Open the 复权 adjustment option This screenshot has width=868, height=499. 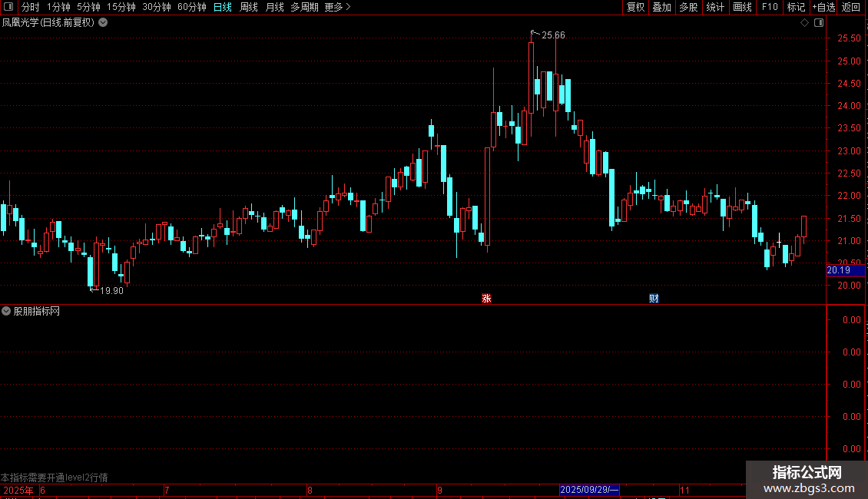(635, 7)
